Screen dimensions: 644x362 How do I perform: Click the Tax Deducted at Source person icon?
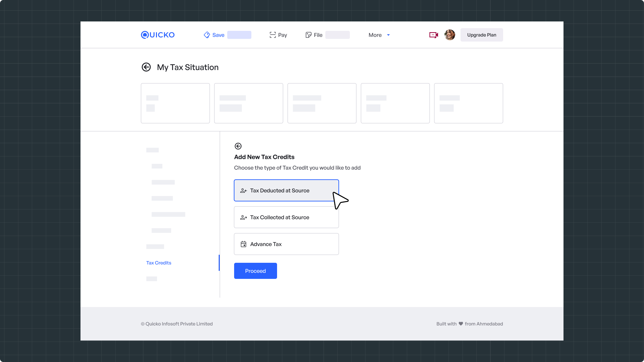pos(244,190)
